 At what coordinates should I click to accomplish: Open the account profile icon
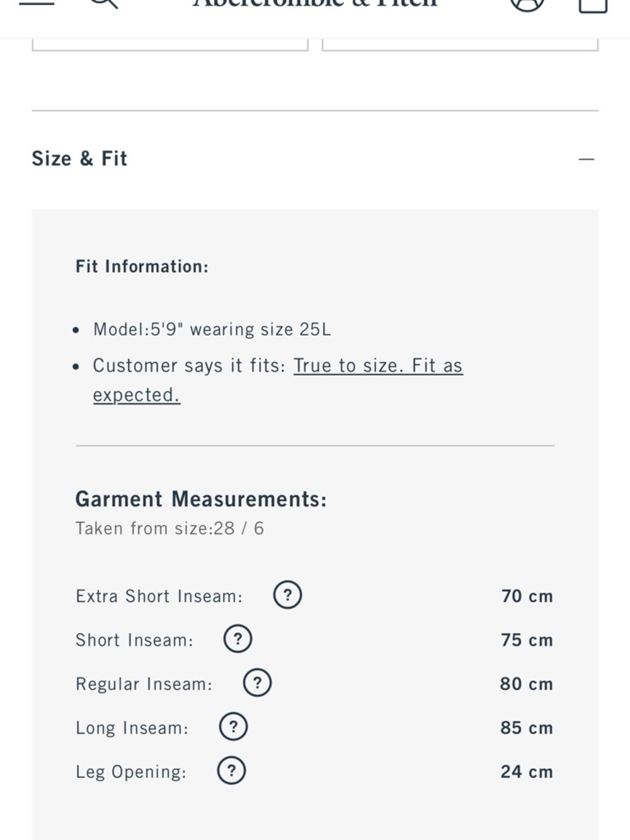point(527,4)
